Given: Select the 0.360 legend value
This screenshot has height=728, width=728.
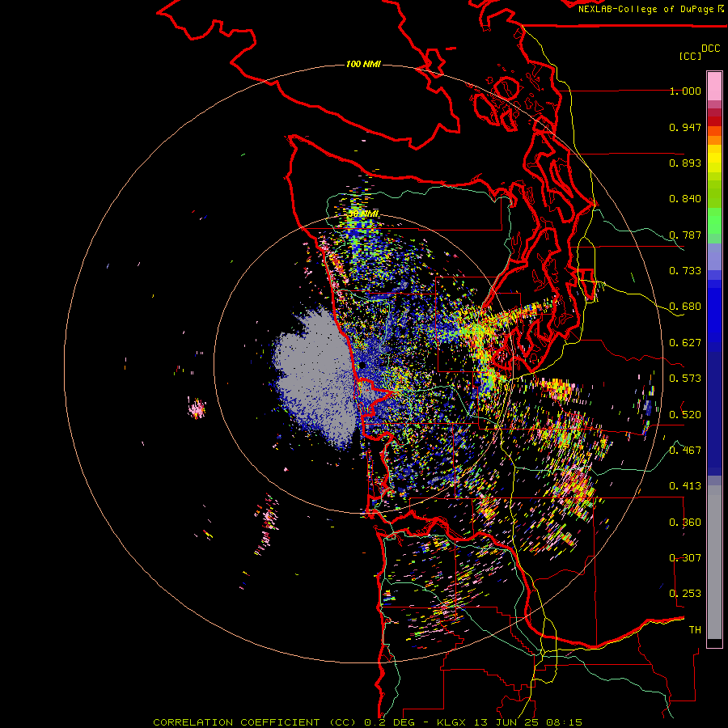Looking at the screenshot, I should (685, 523).
